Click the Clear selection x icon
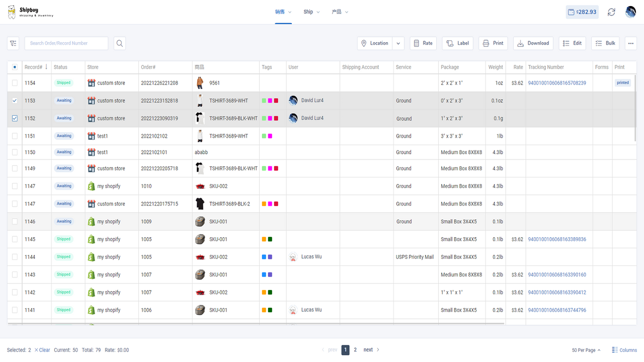Screen dimensions: 644x362 click(x=36, y=350)
